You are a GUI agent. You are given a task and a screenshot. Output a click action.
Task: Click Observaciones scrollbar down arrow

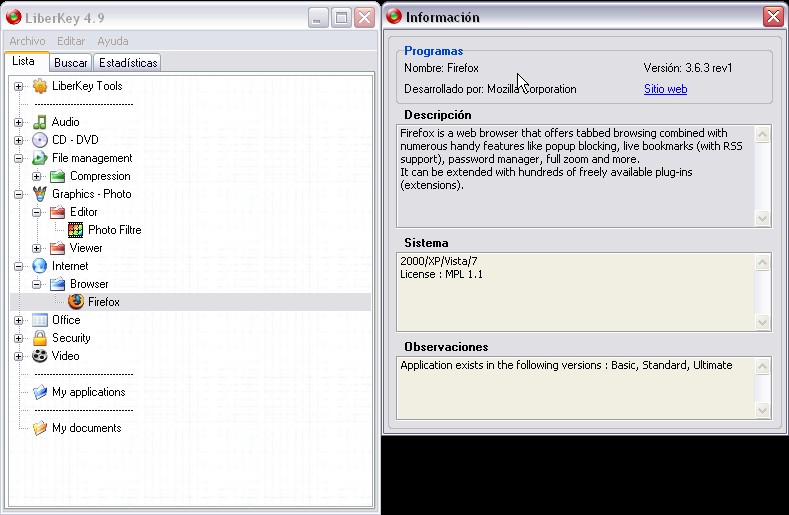[x=762, y=410]
